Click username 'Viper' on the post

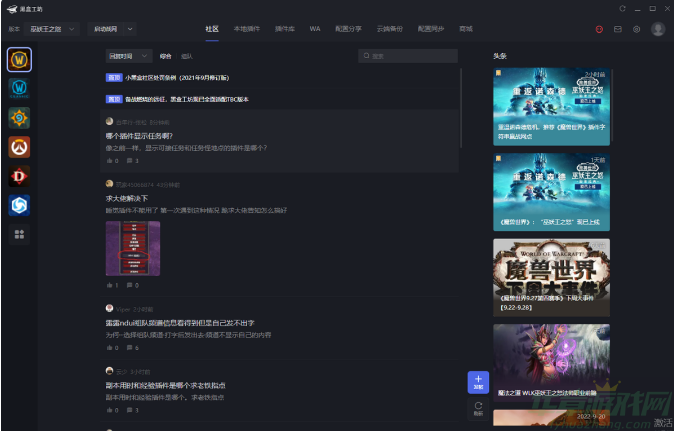pos(123,309)
